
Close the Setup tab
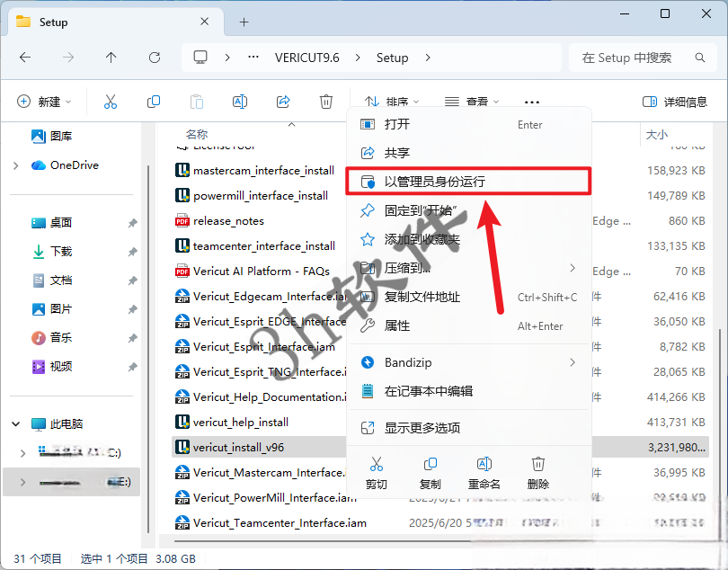pos(204,22)
